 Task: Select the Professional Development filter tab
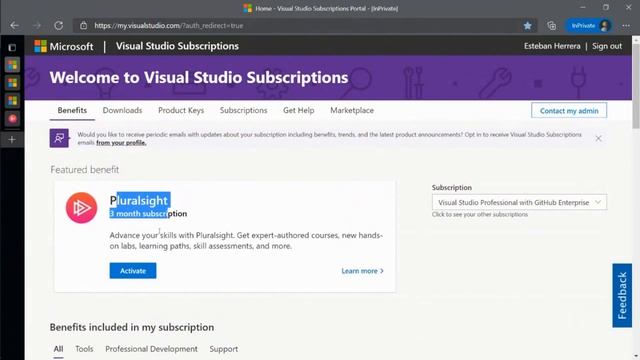coord(151,349)
